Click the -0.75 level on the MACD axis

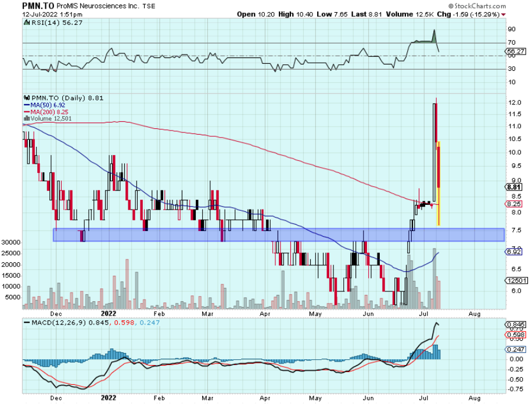coord(516,389)
